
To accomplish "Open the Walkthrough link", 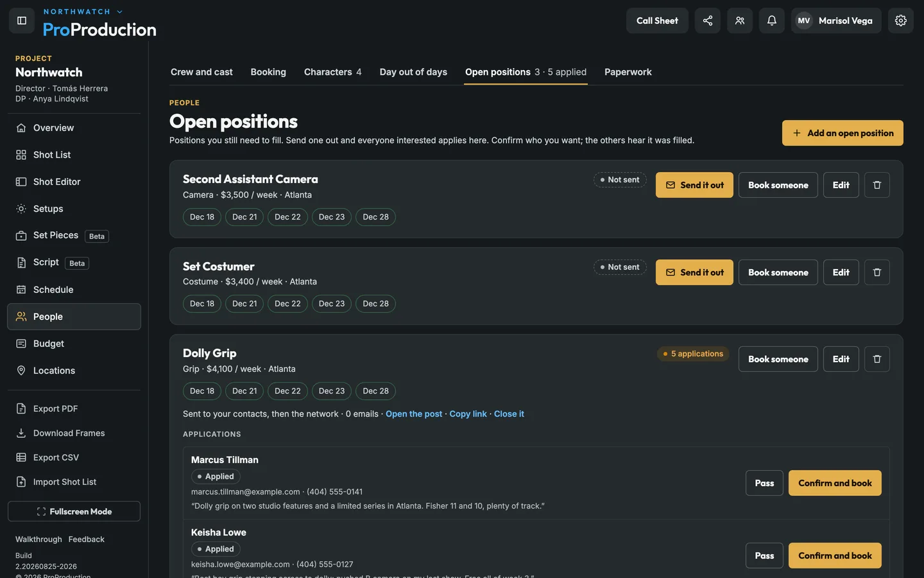I will (x=38, y=539).
